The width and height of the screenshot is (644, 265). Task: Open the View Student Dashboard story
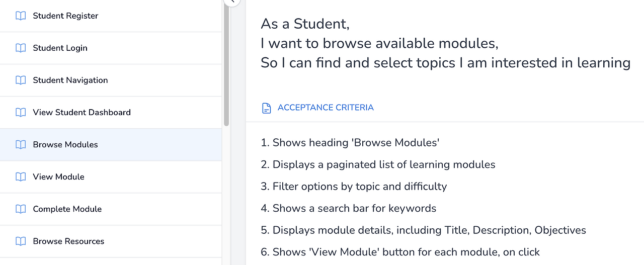point(82,113)
